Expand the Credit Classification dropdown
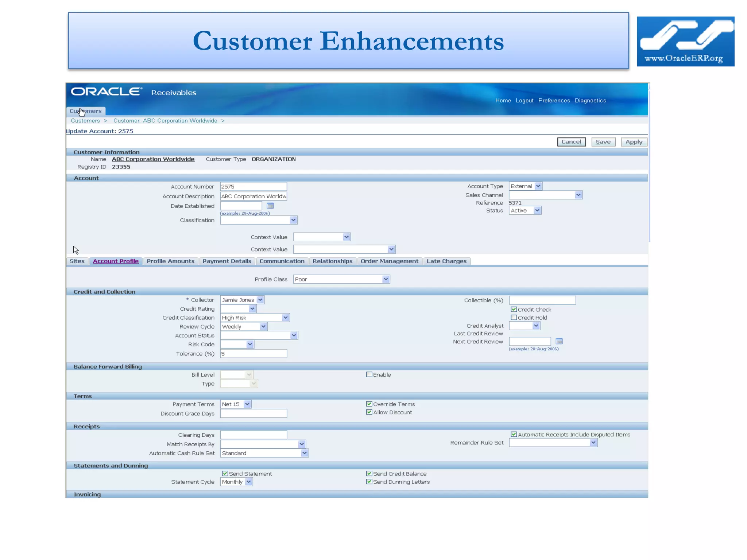The height and width of the screenshot is (560, 747). (255, 318)
